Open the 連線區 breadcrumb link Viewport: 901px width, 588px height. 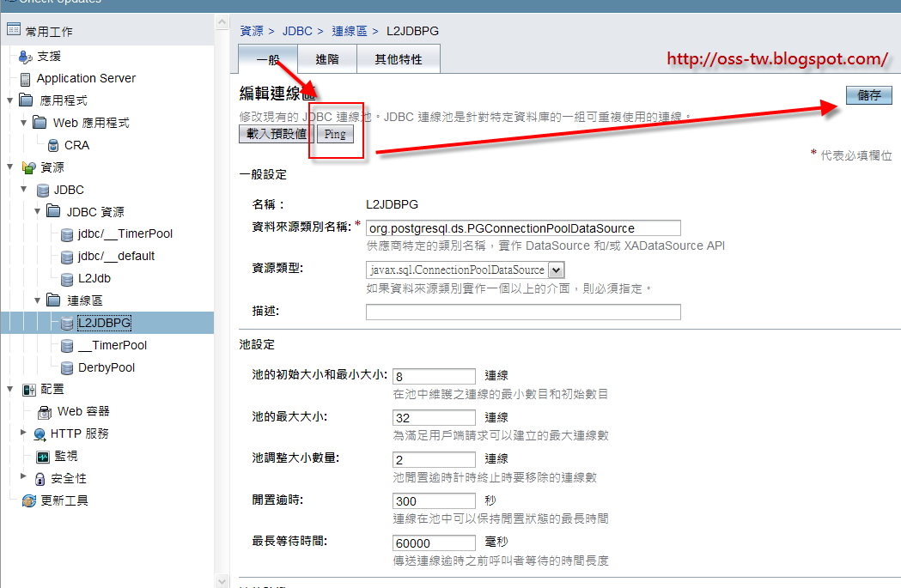click(350, 31)
